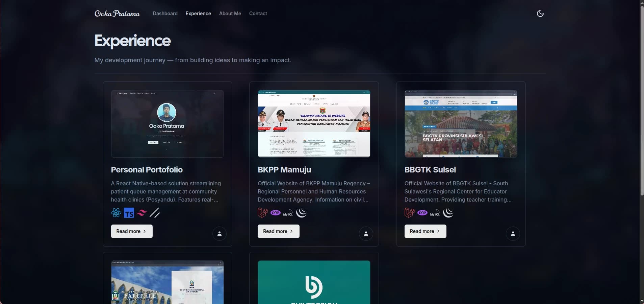Click the page scrollbar down arrow
This screenshot has height=304, width=644.
642,301
